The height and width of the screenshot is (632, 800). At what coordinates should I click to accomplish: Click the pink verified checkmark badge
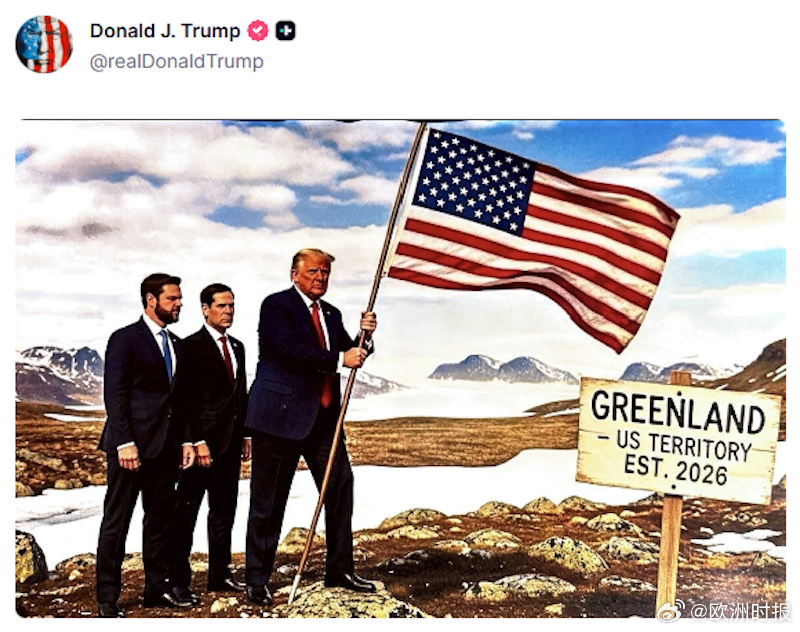pos(258,31)
